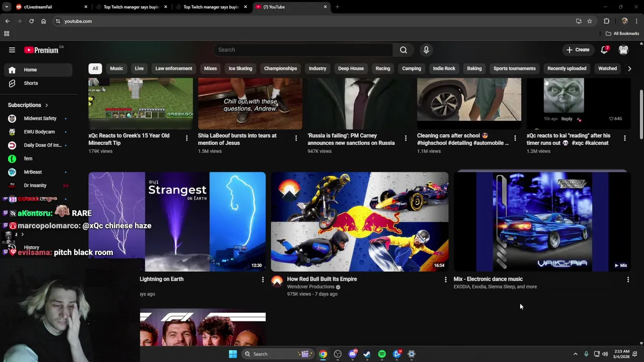
Task: Open the Valkyria electronic mix thumbnail
Action: coord(542,222)
